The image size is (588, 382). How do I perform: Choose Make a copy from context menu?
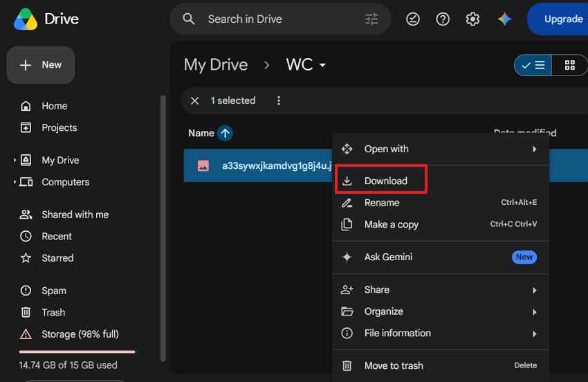440,224
